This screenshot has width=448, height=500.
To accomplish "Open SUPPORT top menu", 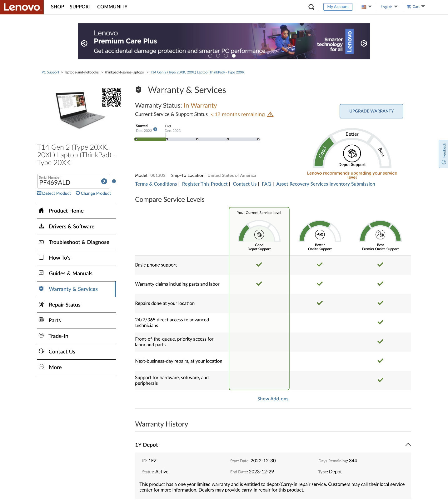I will [x=80, y=7].
